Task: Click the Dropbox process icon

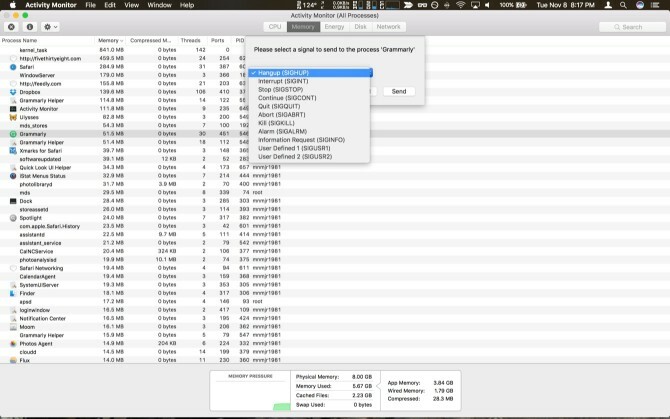Action: point(13,92)
